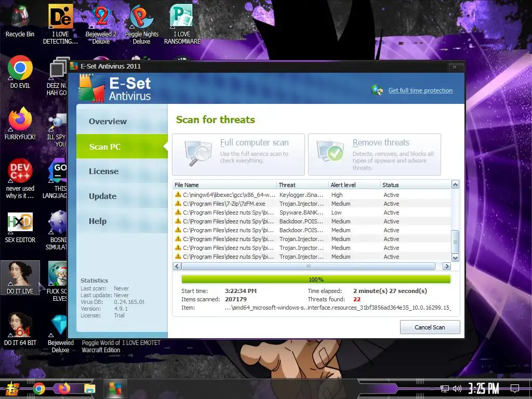Screen dimensions: 532x399
Task: Close the E-Set Antivirus window
Action: 454,67
